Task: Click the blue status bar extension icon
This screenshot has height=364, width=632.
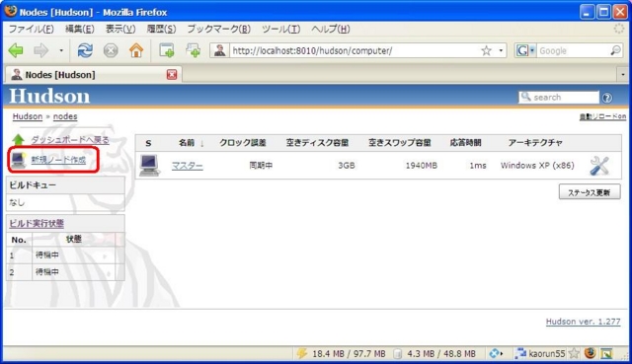Action: 496,353
